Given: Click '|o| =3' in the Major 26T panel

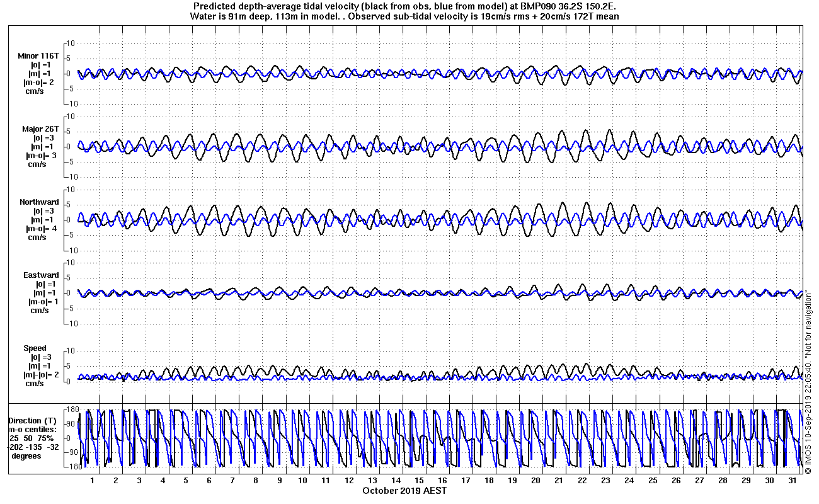Looking at the screenshot, I should 45,138.
